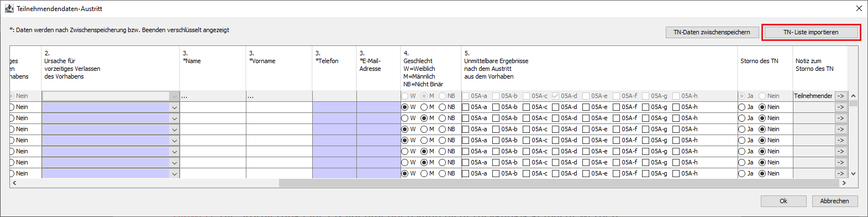Click the vertical scrollbar down arrow
Screen dimensions: 868x217
coord(853,173)
